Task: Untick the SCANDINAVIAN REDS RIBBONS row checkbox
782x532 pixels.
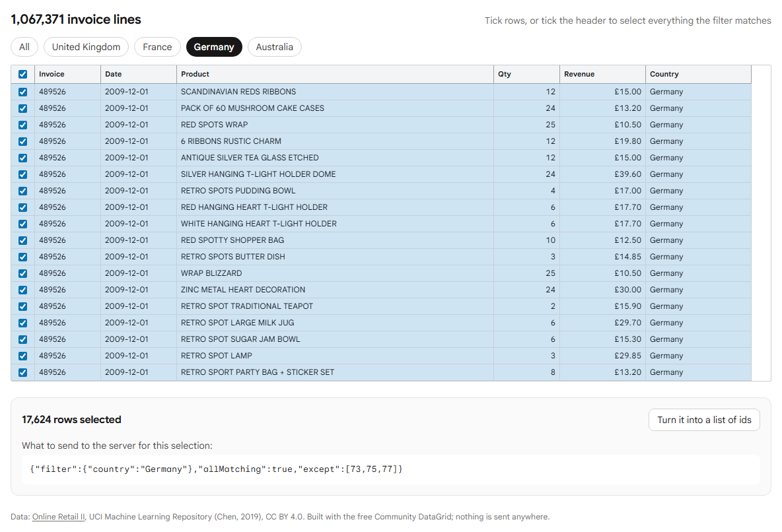Action: coord(22,92)
